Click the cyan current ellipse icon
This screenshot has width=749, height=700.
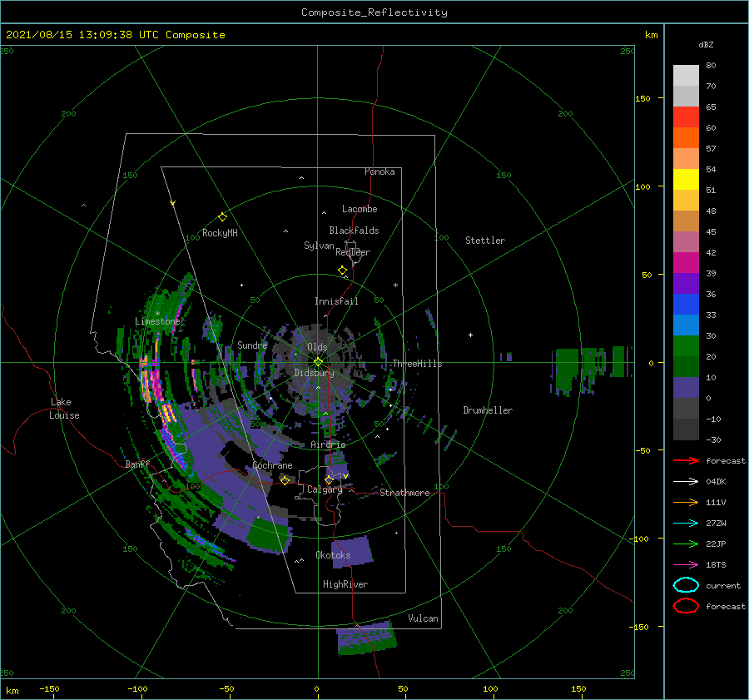tap(686, 585)
